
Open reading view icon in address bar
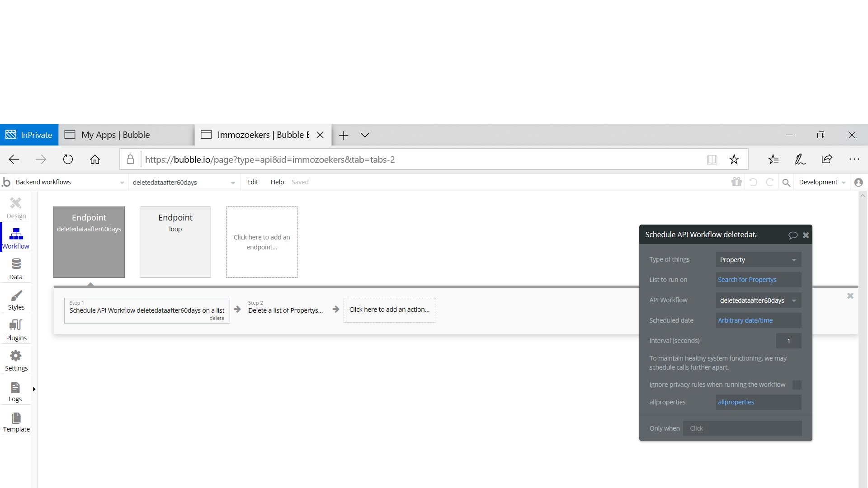(712, 159)
